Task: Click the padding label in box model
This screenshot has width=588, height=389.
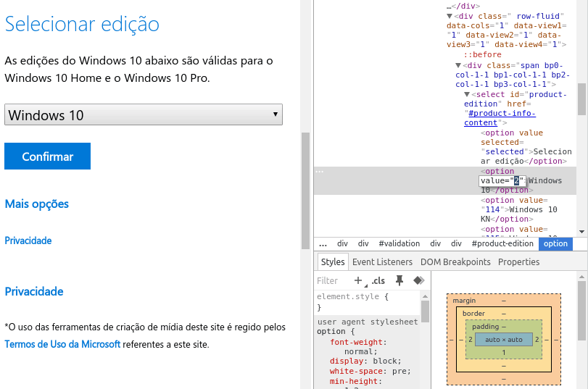Action: tap(485, 327)
